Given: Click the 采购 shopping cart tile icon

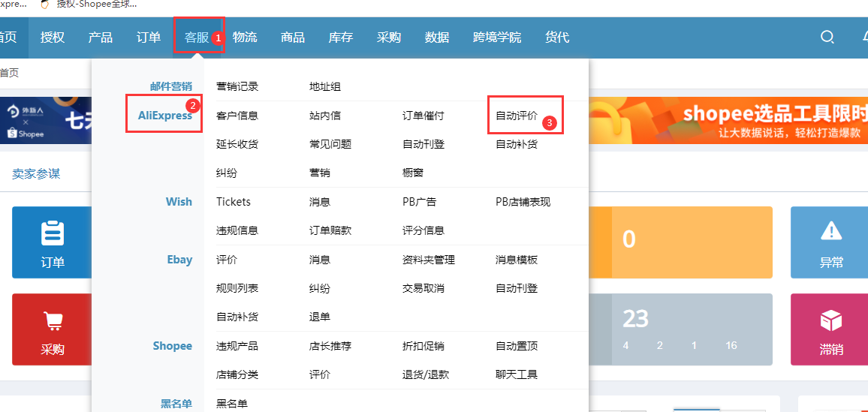Looking at the screenshot, I should click(x=53, y=320).
